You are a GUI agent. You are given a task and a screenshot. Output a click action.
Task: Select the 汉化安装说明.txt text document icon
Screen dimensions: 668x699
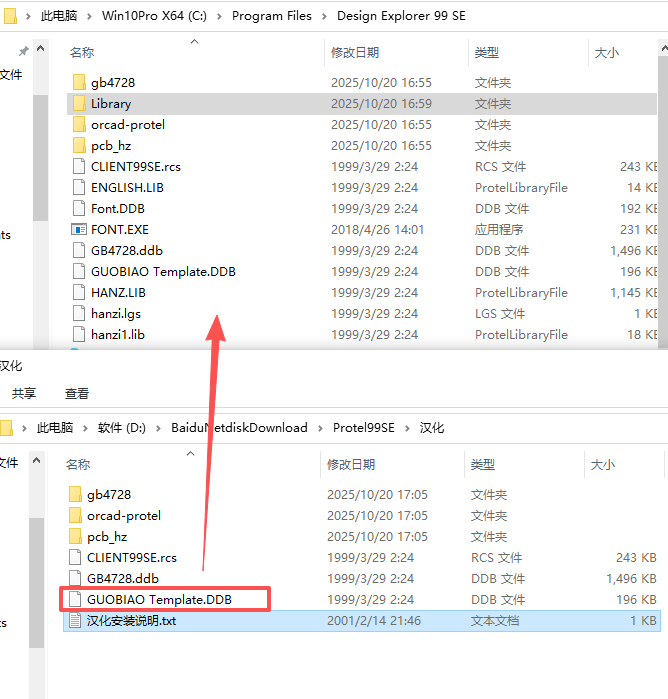pos(75,620)
